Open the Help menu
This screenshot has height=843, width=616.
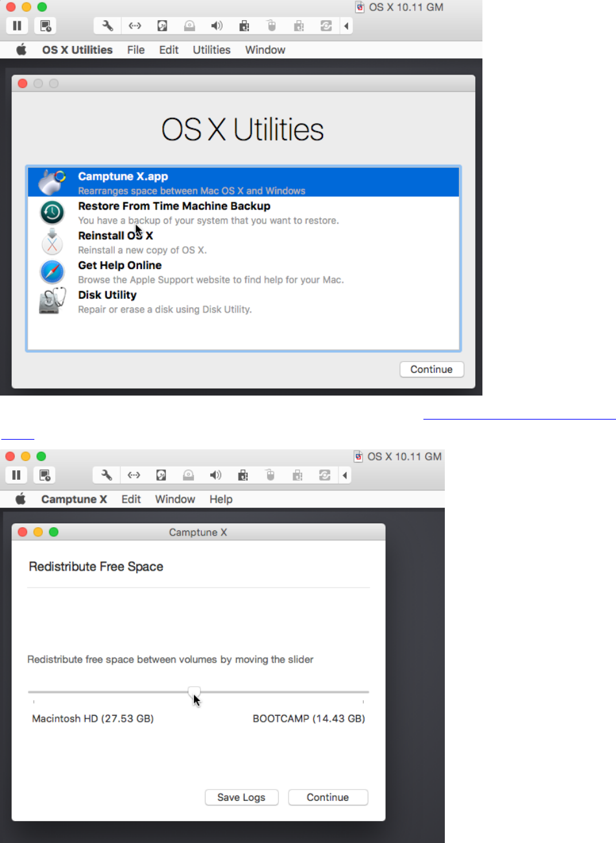coord(220,499)
